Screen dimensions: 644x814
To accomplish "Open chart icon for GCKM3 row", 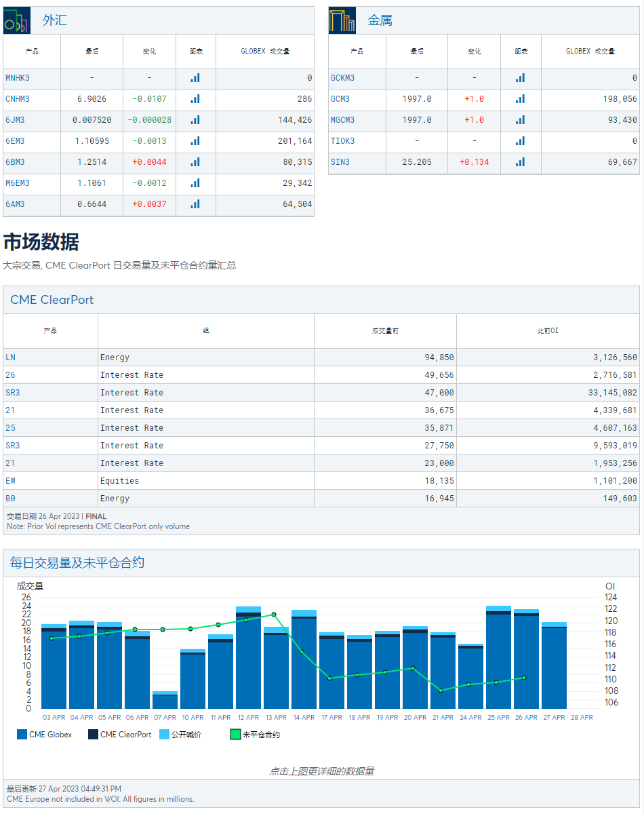I will pyautogui.click(x=521, y=78).
